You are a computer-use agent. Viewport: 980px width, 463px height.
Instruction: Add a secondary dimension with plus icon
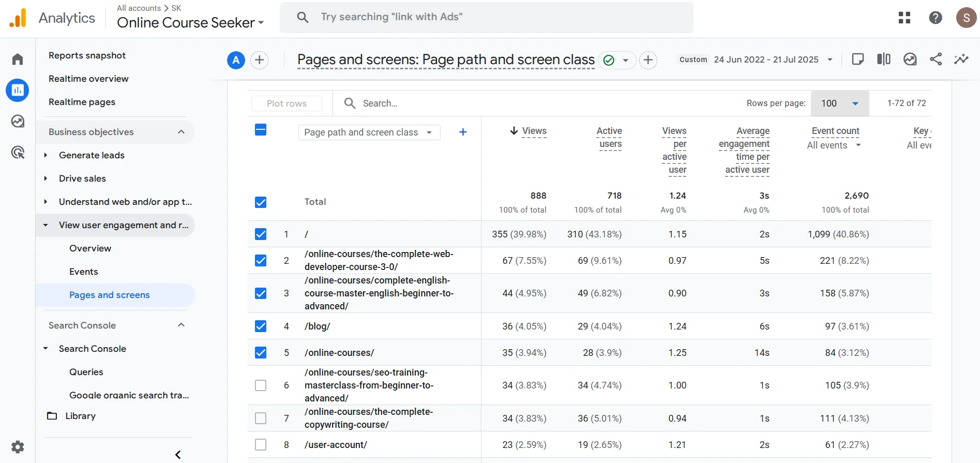pyautogui.click(x=463, y=132)
